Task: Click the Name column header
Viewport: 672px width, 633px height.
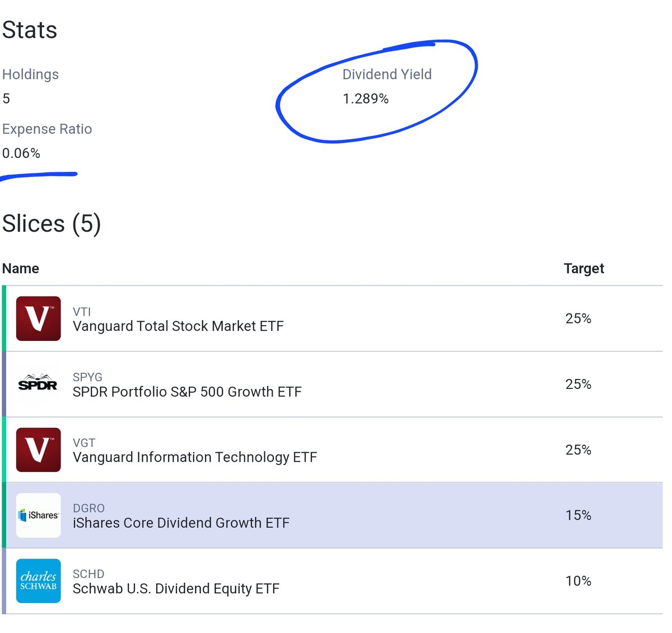Action: (21, 269)
